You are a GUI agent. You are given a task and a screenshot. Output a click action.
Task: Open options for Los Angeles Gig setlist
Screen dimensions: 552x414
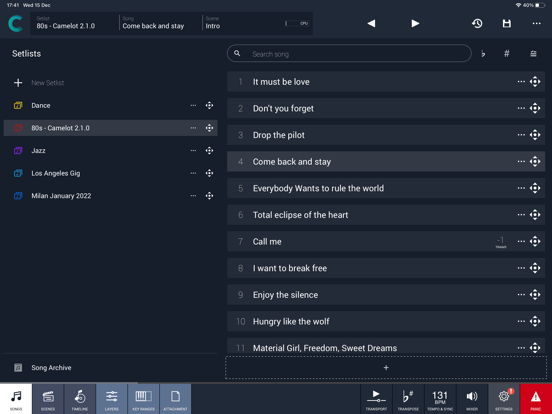point(193,173)
